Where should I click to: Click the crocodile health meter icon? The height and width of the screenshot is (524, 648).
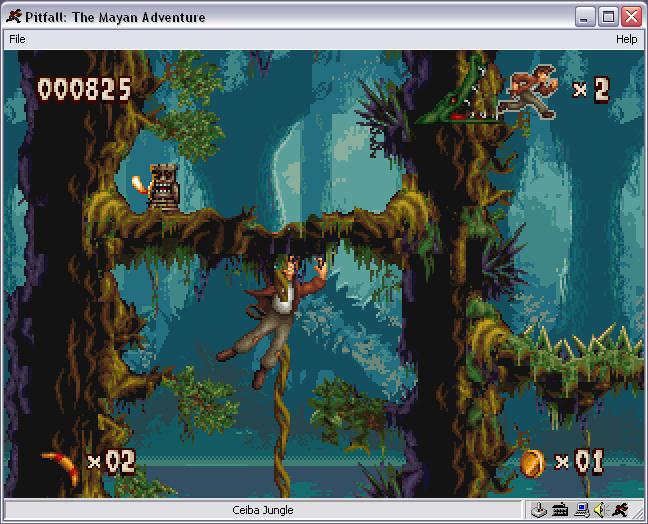pyautogui.click(x=457, y=91)
